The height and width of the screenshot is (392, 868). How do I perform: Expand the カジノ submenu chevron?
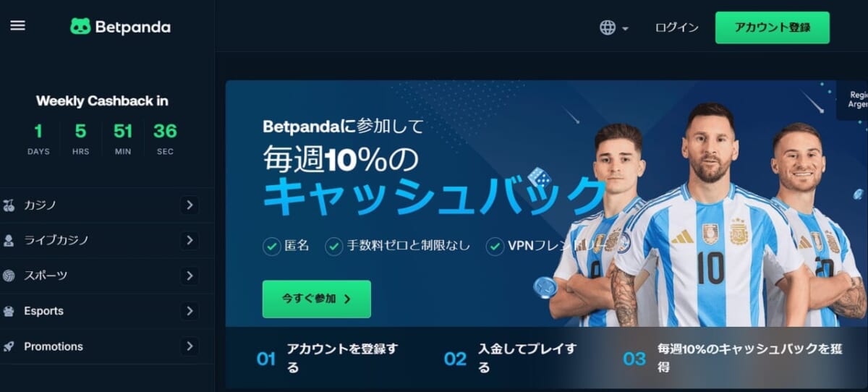[190, 205]
